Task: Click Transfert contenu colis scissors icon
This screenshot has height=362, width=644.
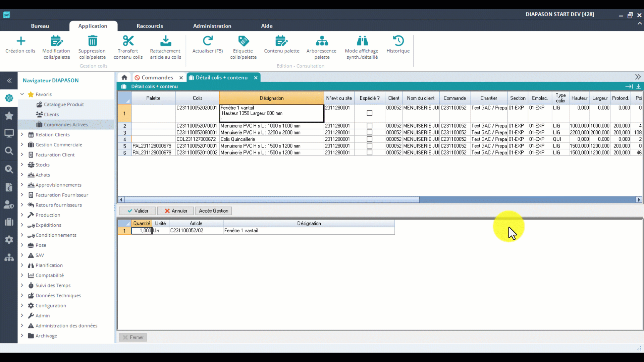Action: coord(128,41)
